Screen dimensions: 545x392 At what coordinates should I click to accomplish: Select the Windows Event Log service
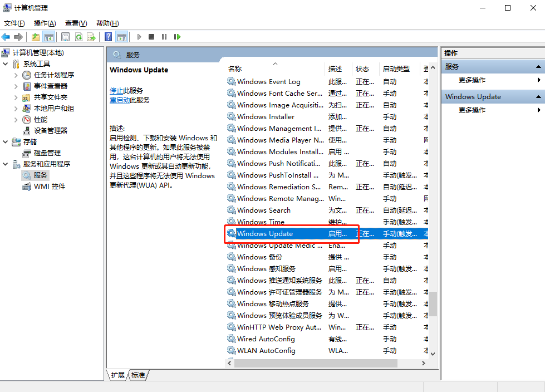point(269,82)
